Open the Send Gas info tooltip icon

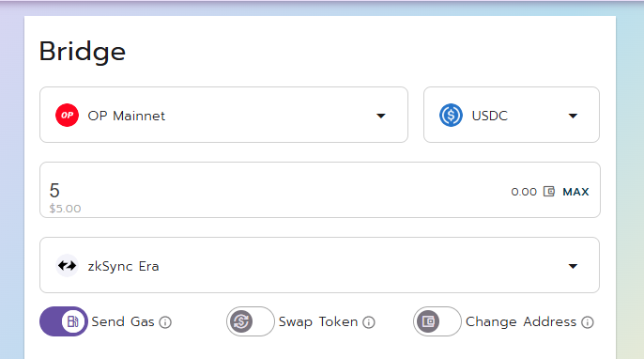click(x=165, y=322)
